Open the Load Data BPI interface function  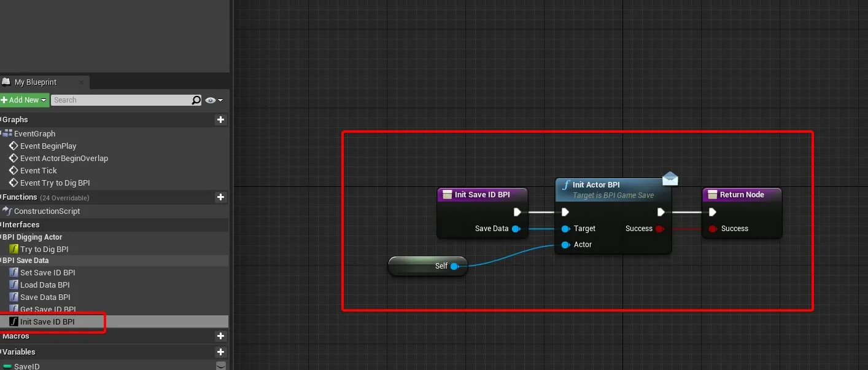(x=45, y=285)
